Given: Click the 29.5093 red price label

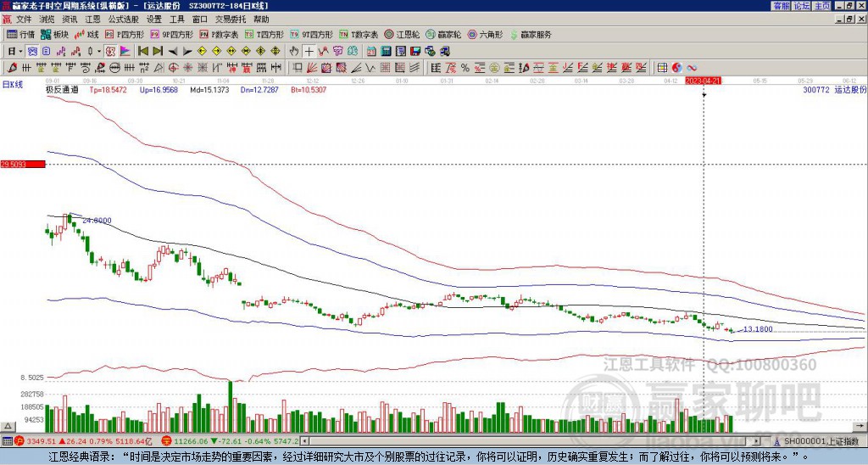Looking at the screenshot, I should pos(22,164).
